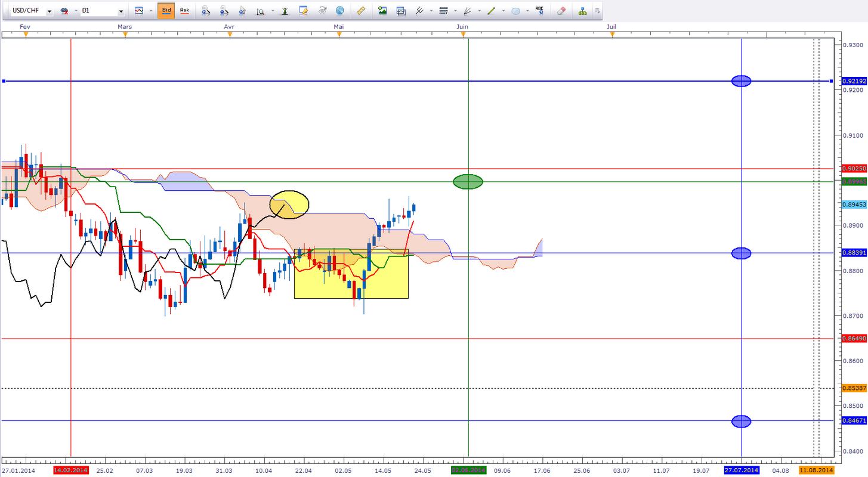Select the Fibonacci levels tool
The width and height of the screenshot is (868, 477).
(x=443, y=11)
